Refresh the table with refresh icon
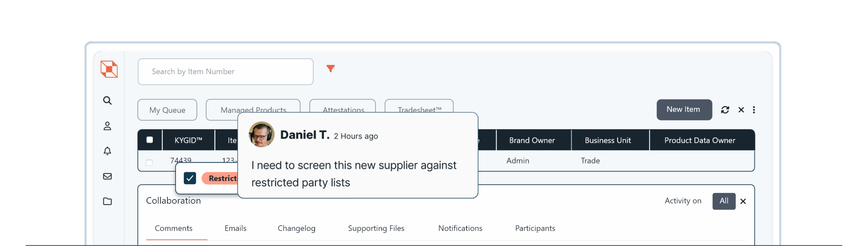The width and height of the screenshot is (868, 246). (725, 110)
